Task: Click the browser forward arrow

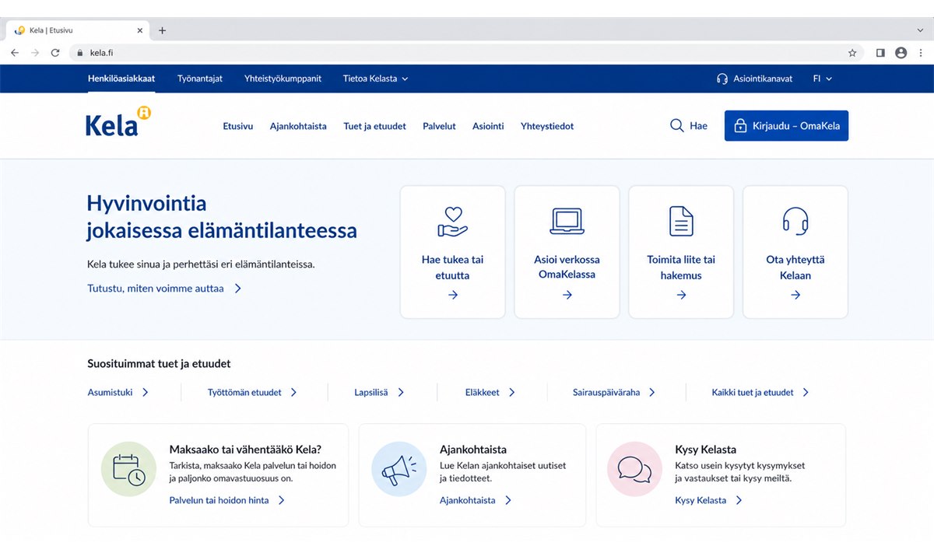Action: (x=35, y=53)
